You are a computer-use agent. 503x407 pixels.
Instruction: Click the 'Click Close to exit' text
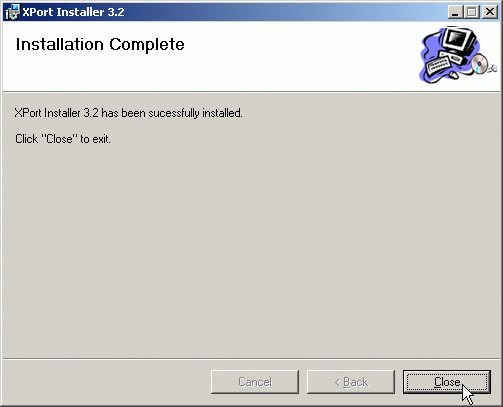(x=63, y=139)
